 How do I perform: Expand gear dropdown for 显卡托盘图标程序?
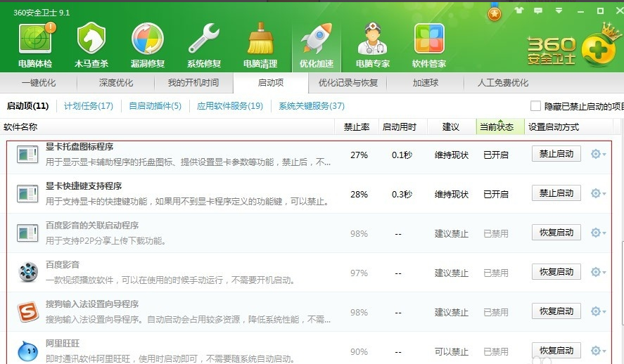[598, 154]
